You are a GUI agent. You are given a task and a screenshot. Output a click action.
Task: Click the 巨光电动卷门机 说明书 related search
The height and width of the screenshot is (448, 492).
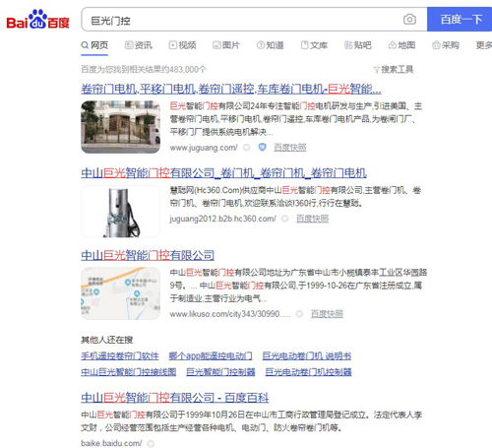pyautogui.click(x=307, y=355)
